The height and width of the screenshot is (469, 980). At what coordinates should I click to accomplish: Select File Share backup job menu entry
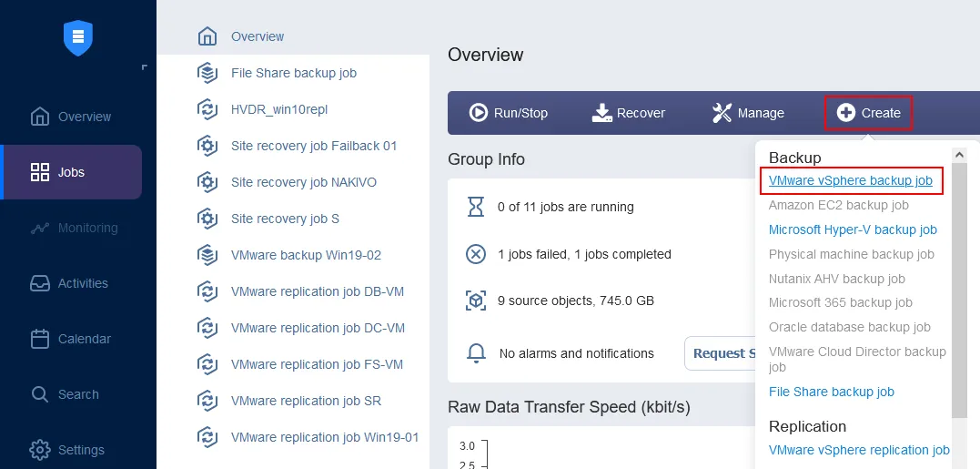(831, 392)
